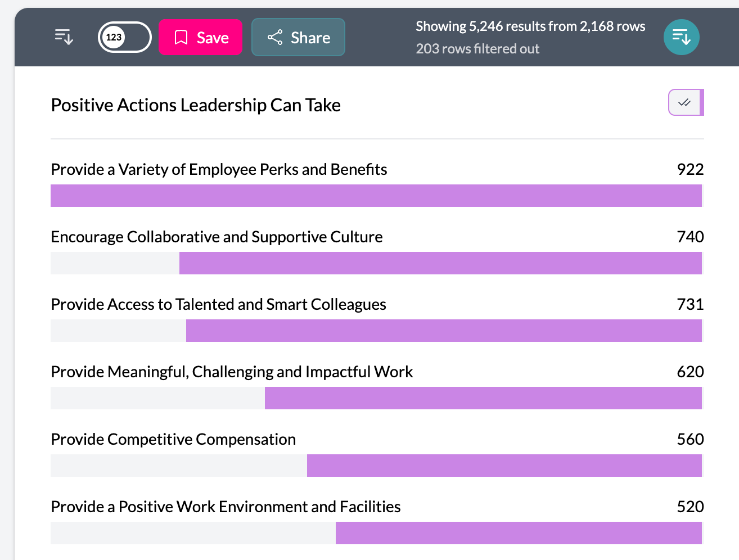Click the bookmark icon in Save
739x560 pixels.
181,38
